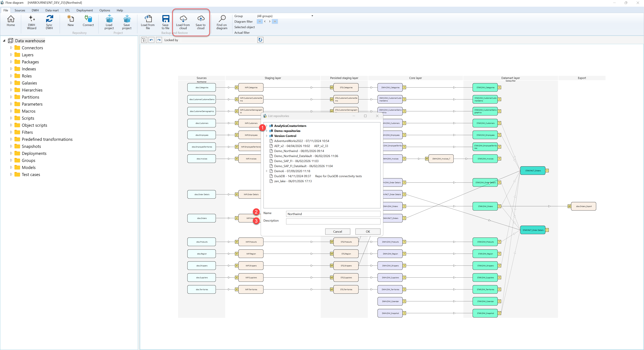Run Sync DWH
The width and height of the screenshot is (644, 350).
tap(49, 22)
